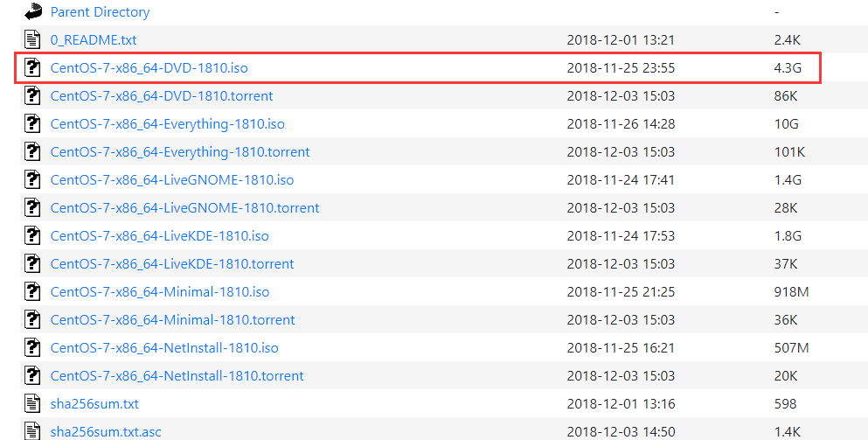
Task: Download CentOS-7-x86_64-DVD-1810.iso
Action: (x=149, y=67)
